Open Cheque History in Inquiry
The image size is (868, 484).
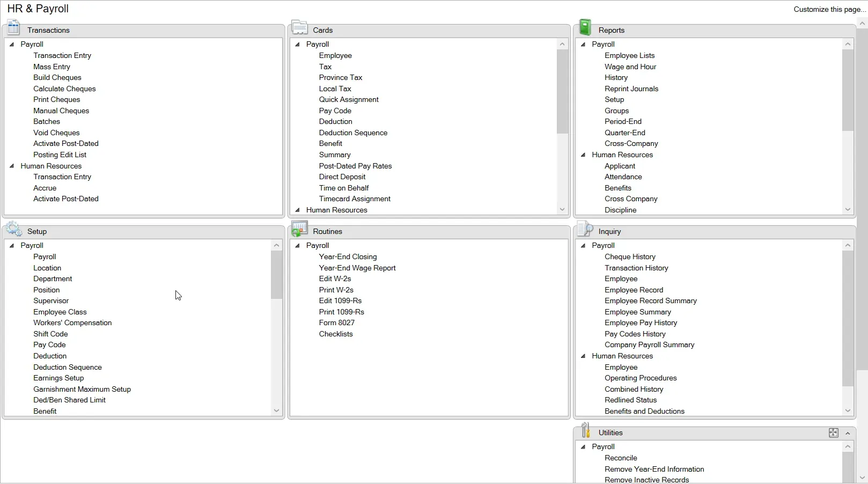pos(630,257)
